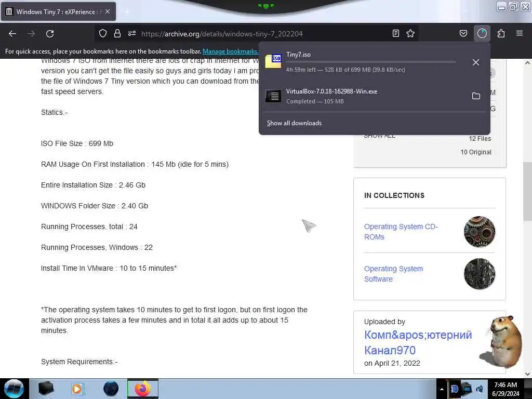Screen dimensions: 532x399
Task: Click the volume tray icon
Action: [480, 389]
